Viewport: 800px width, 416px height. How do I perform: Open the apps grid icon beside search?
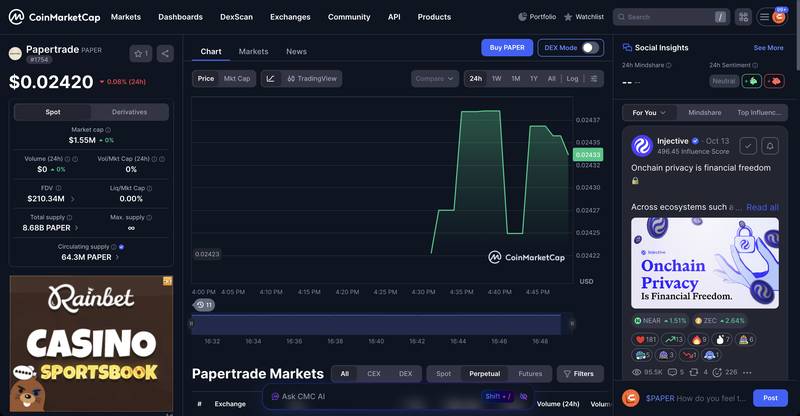(743, 17)
